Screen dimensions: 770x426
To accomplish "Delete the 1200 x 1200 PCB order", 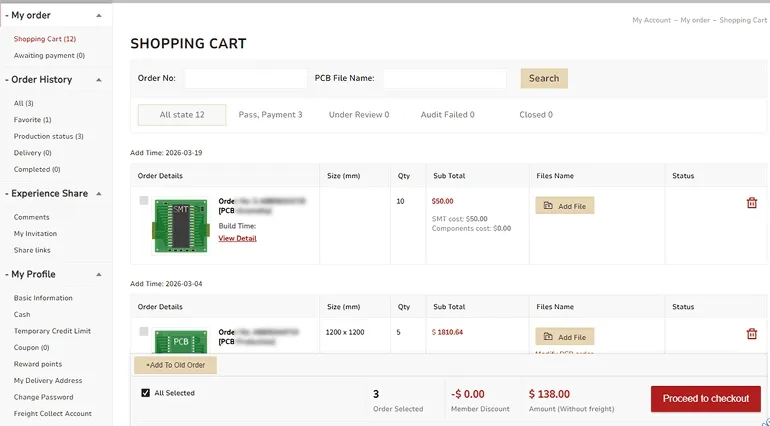I will pos(751,334).
